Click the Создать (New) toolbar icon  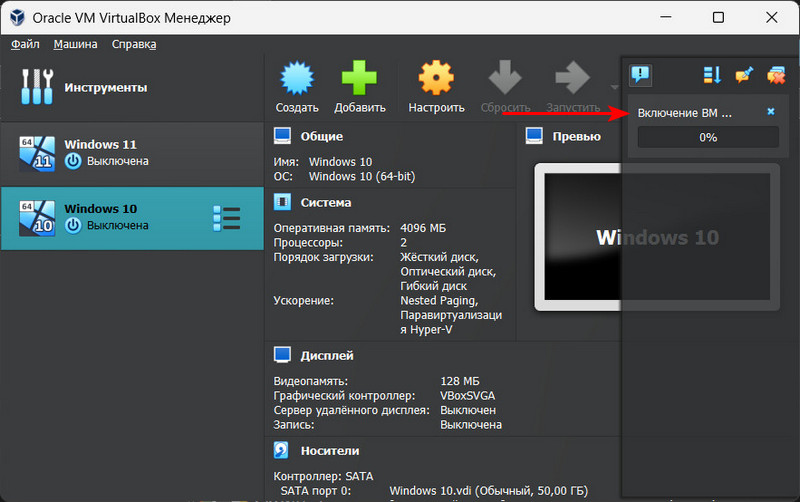point(297,78)
